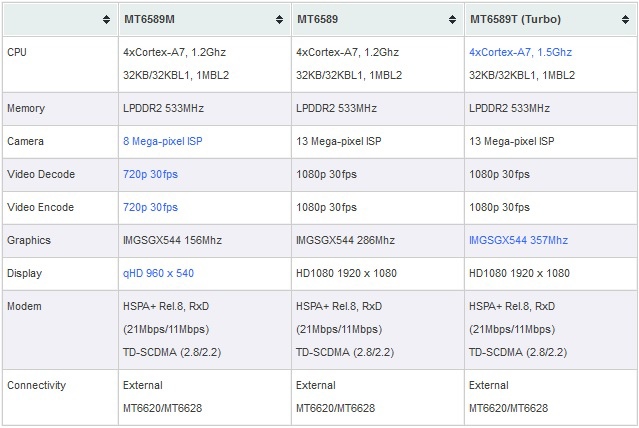This screenshot has width=639, height=428.
Task: Click the IMGSGX544 357Mhz link
Action: (x=518, y=240)
